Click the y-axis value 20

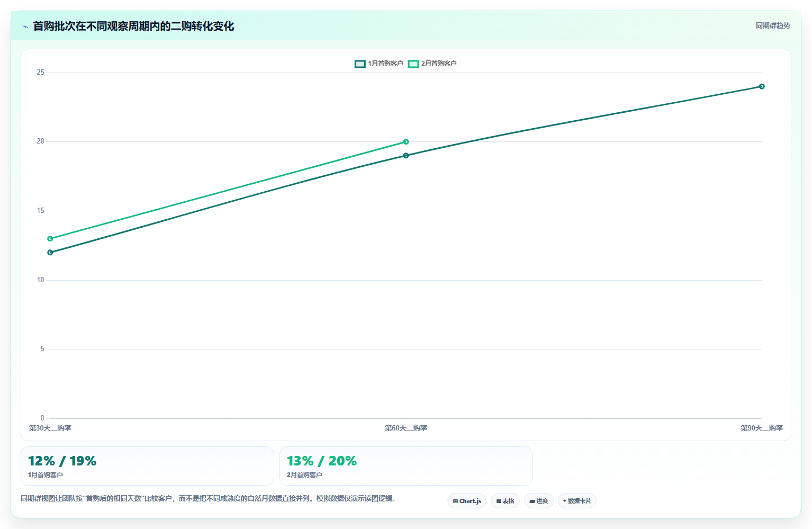(40, 141)
